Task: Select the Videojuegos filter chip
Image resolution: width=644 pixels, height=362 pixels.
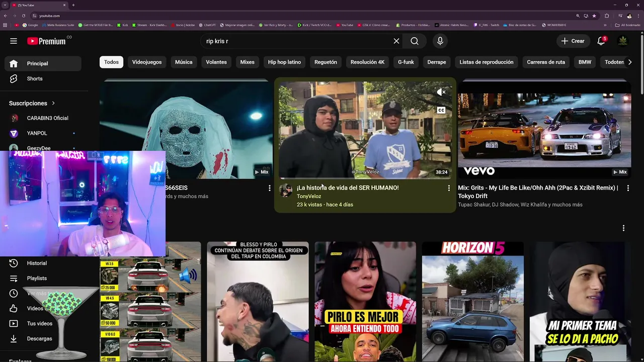Action: (147, 62)
